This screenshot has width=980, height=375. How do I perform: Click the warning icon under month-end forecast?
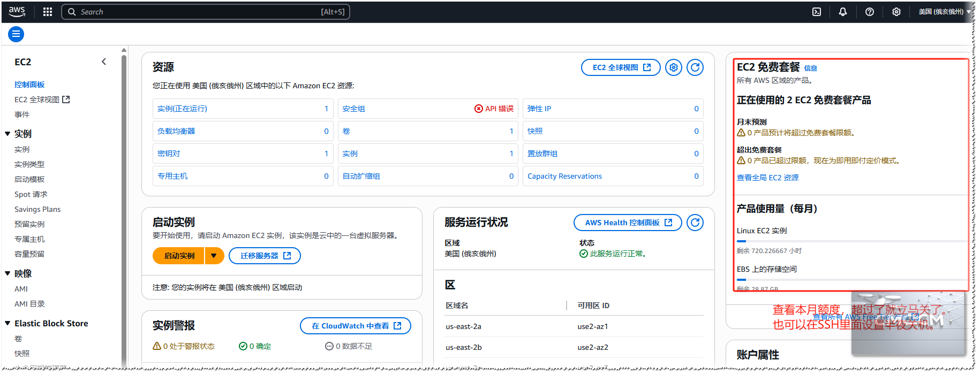point(741,133)
